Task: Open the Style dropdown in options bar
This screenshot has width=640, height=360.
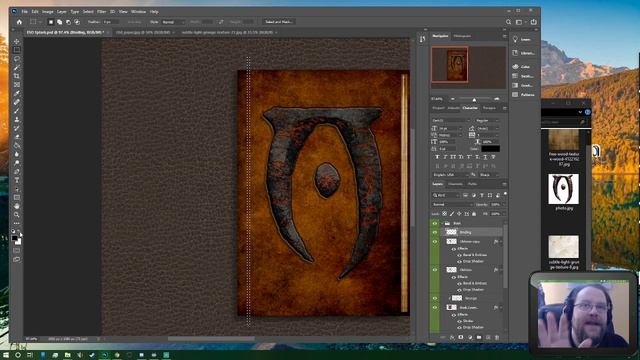Action: [x=173, y=22]
